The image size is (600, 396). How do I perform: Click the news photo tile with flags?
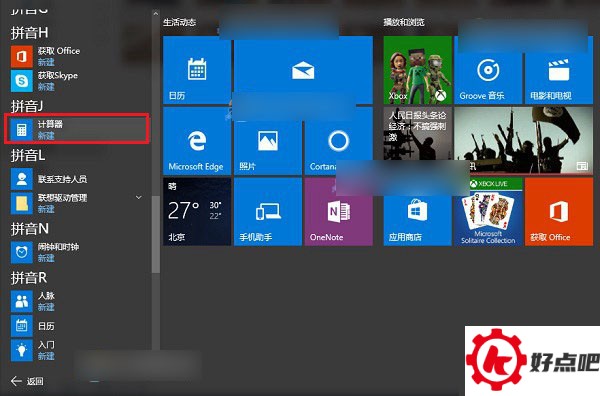(523, 141)
